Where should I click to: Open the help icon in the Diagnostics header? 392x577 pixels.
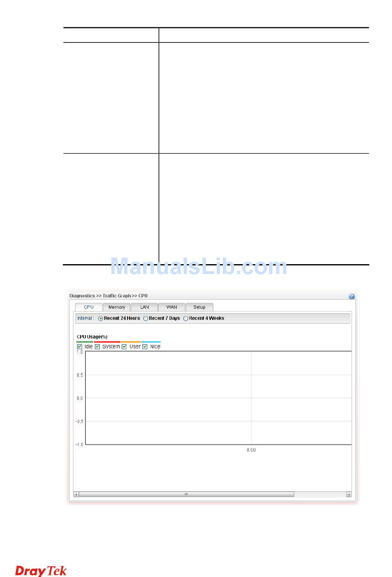pyautogui.click(x=352, y=296)
